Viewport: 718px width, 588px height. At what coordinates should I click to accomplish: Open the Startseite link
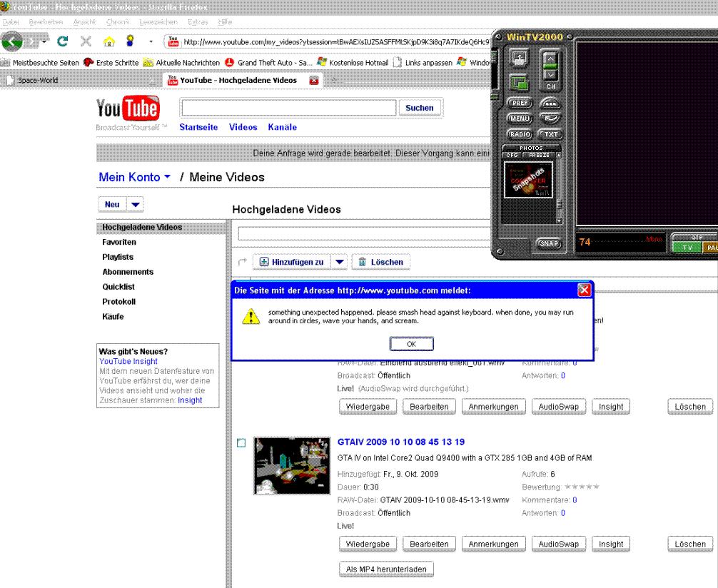coord(198,127)
